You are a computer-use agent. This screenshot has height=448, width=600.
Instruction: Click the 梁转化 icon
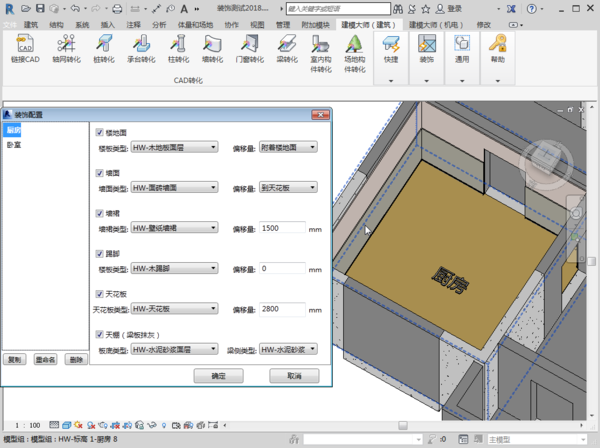286,47
